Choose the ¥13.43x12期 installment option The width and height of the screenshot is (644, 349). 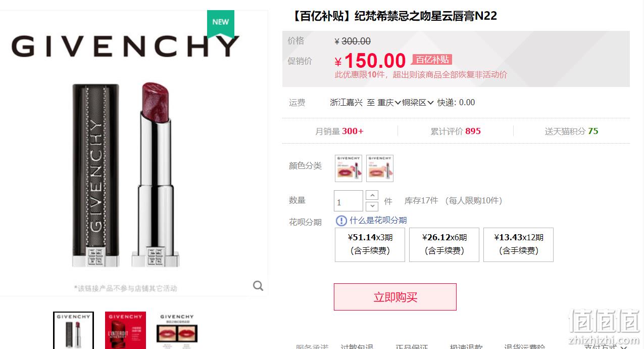coord(518,244)
